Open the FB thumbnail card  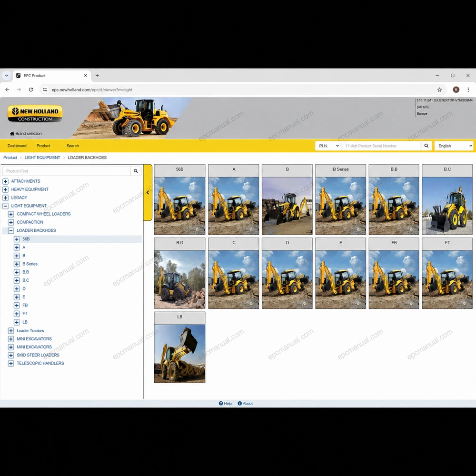tap(394, 273)
